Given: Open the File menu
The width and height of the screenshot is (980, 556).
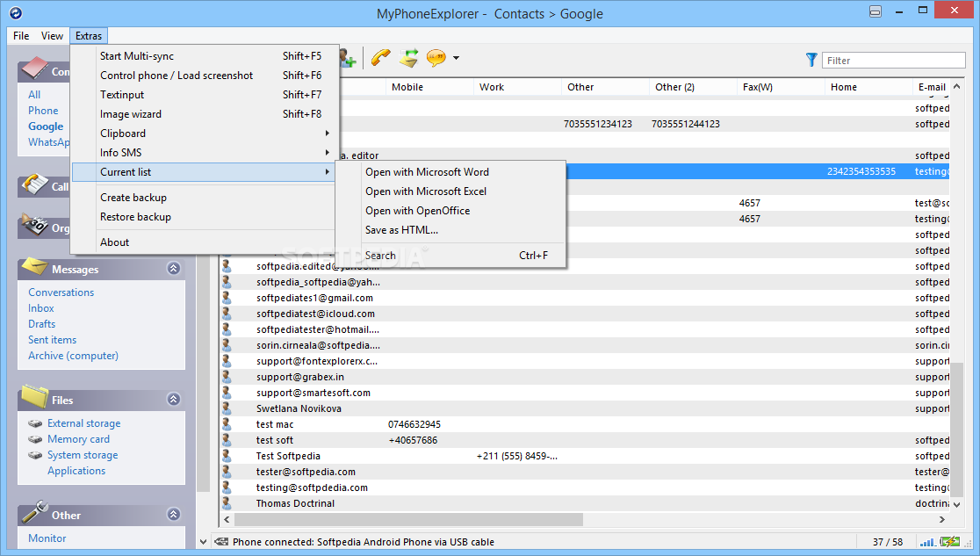Looking at the screenshot, I should point(21,36).
